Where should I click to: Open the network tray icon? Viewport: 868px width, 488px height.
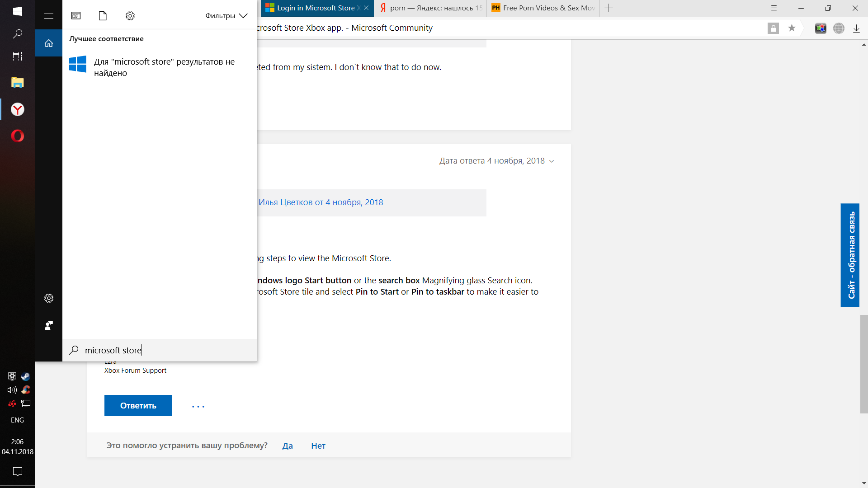click(26, 404)
